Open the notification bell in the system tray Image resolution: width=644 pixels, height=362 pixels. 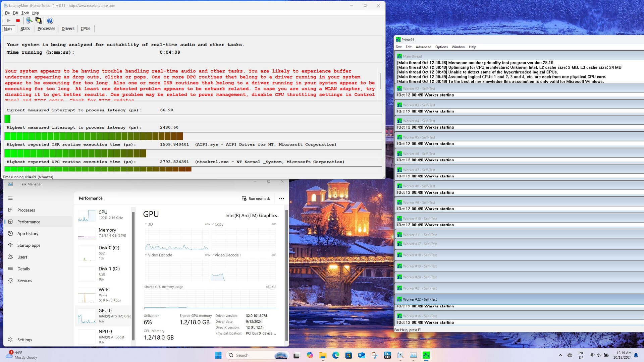(636, 355)
